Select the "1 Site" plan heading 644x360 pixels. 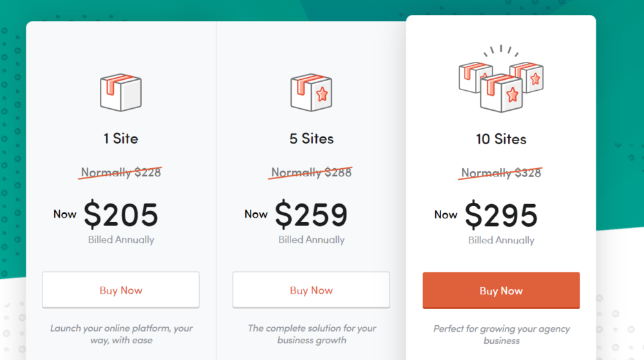[x=120, y=138]
